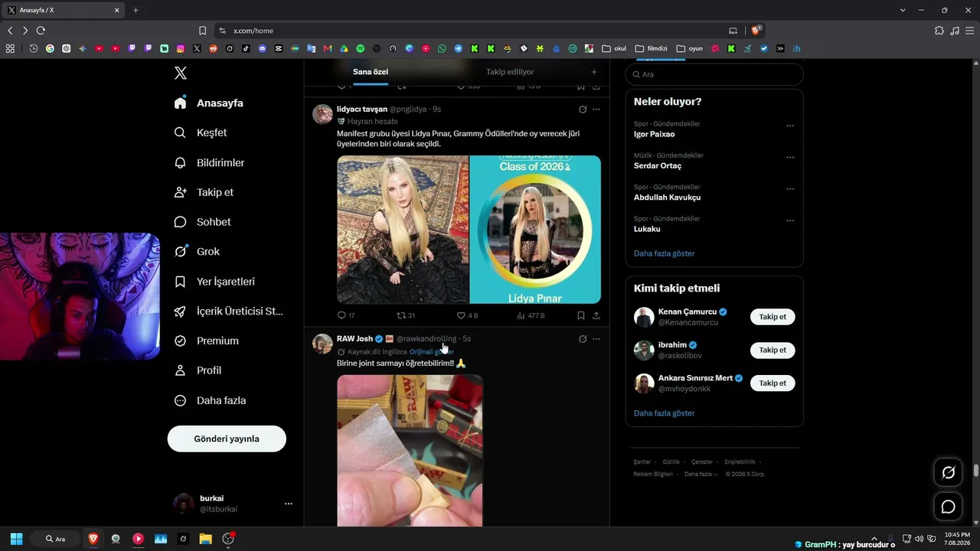Click the Ara search field on X
This screenshot has height=551, width=980.
tap(714, 74)
